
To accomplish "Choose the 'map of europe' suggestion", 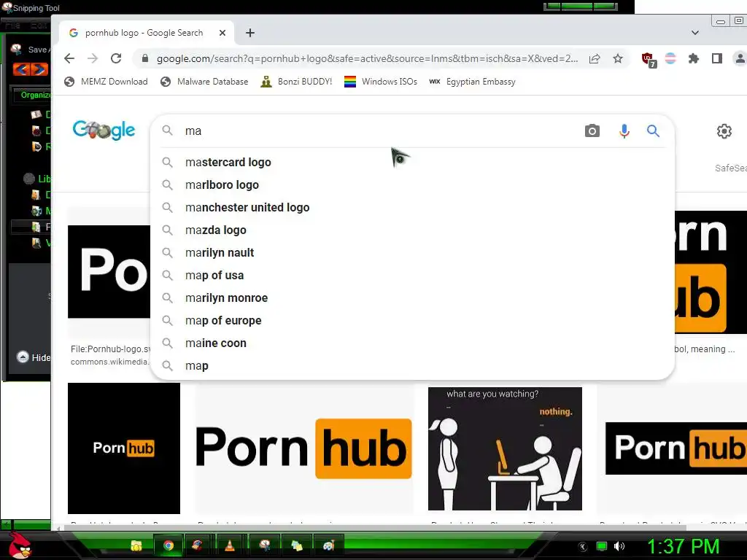I will pos(412,321).
